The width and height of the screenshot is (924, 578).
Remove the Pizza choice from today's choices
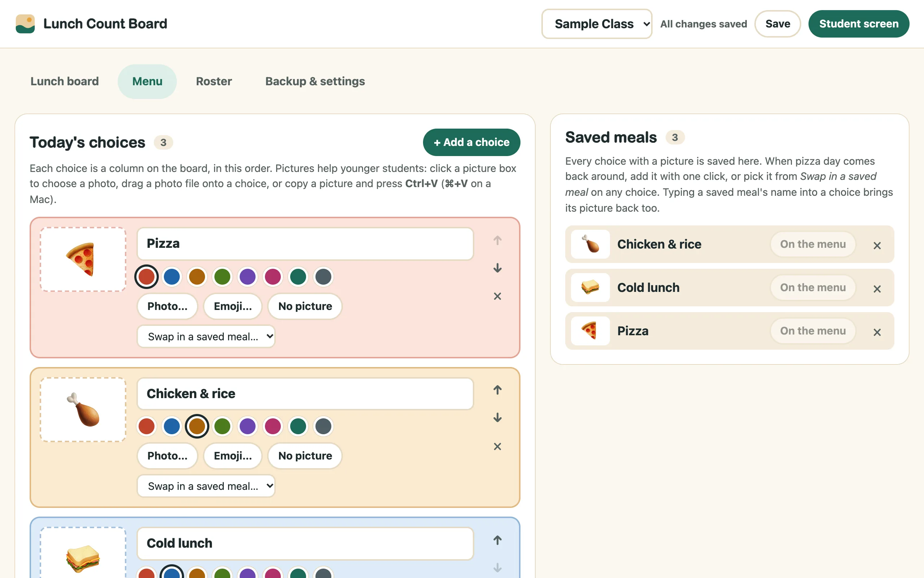click(497, 296)
